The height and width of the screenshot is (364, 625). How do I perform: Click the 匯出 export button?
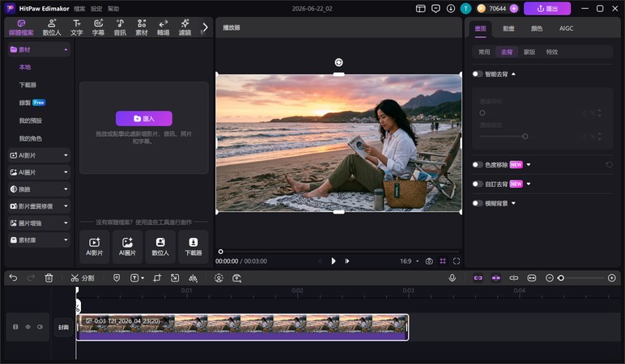(547, 8)
